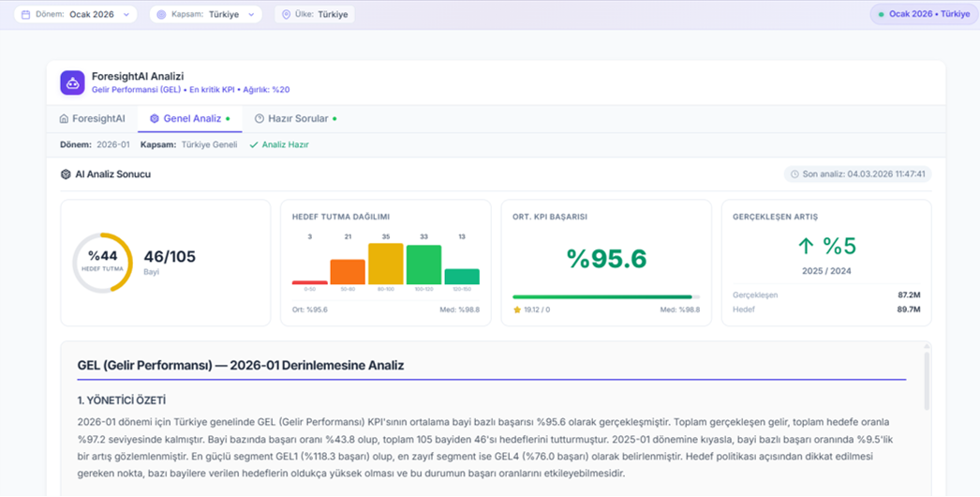Click the green up arrow in Gerçekleşen Artış
Viewport: 980px width, 497px height.
coord(805,246)
